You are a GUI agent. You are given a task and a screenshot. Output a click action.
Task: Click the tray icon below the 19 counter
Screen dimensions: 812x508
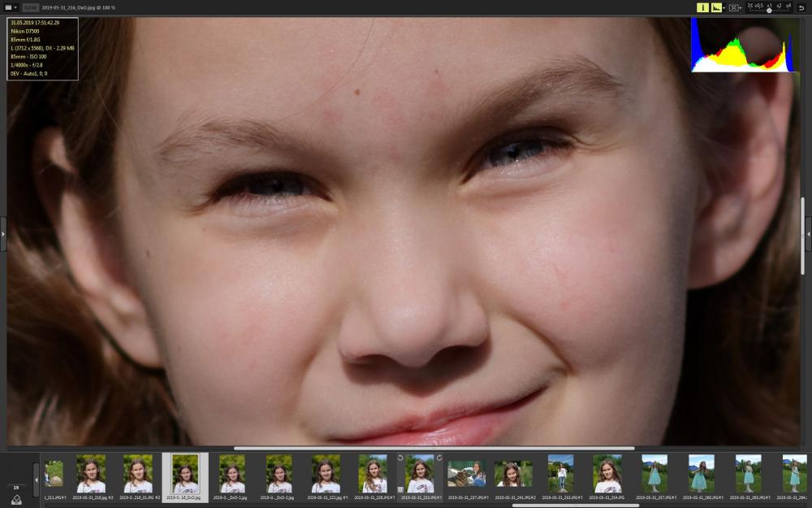pos(16,500)
